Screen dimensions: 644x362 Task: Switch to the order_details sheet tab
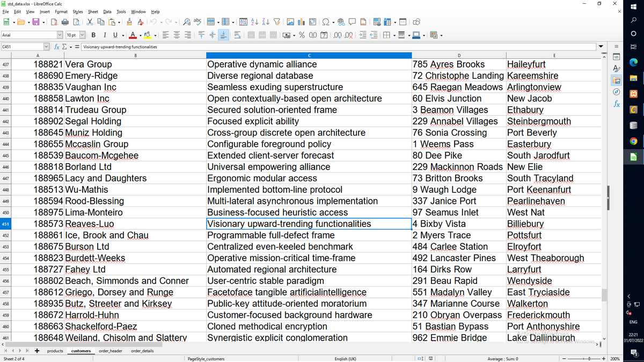click(142, 351)
